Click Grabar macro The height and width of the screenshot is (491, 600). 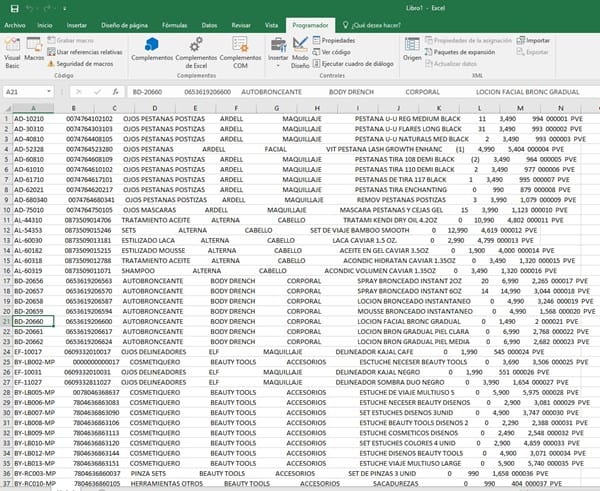[x=71, y=40]
